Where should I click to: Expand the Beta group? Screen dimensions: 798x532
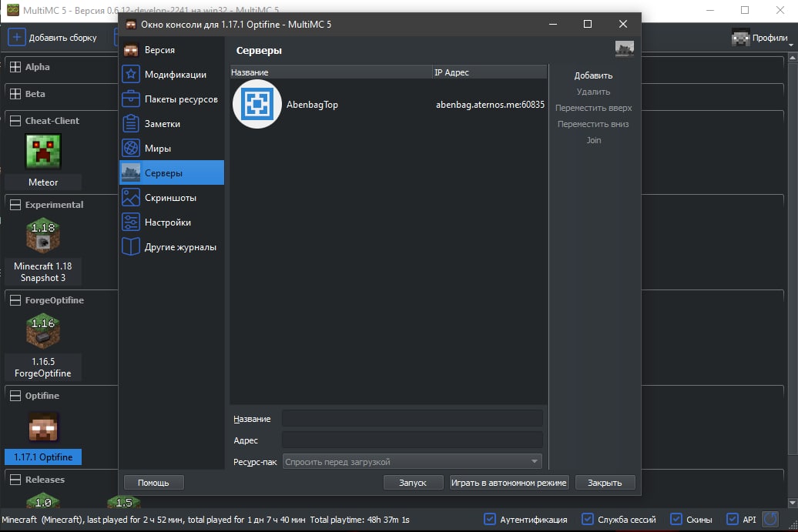(15, 94)
